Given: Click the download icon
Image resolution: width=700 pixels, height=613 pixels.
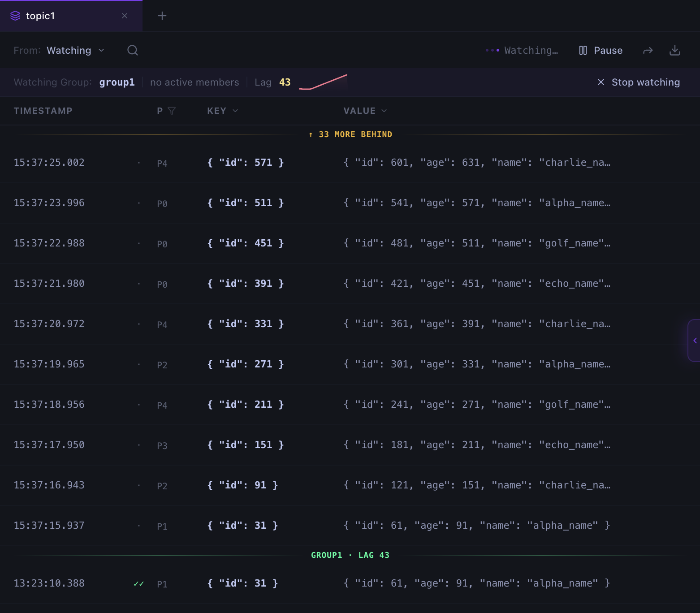Looking at the screenshot, I should pyautogui.click(x=674, y=50).
